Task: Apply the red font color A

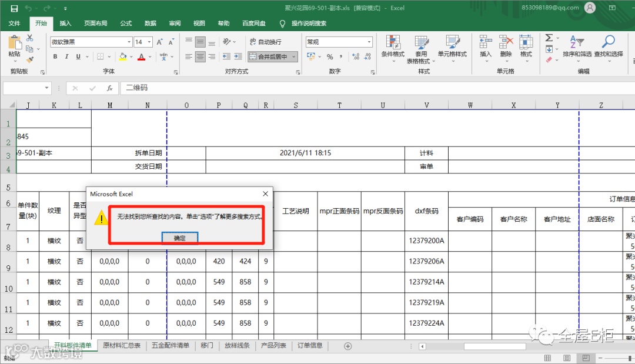Action: tap(141, 56)
